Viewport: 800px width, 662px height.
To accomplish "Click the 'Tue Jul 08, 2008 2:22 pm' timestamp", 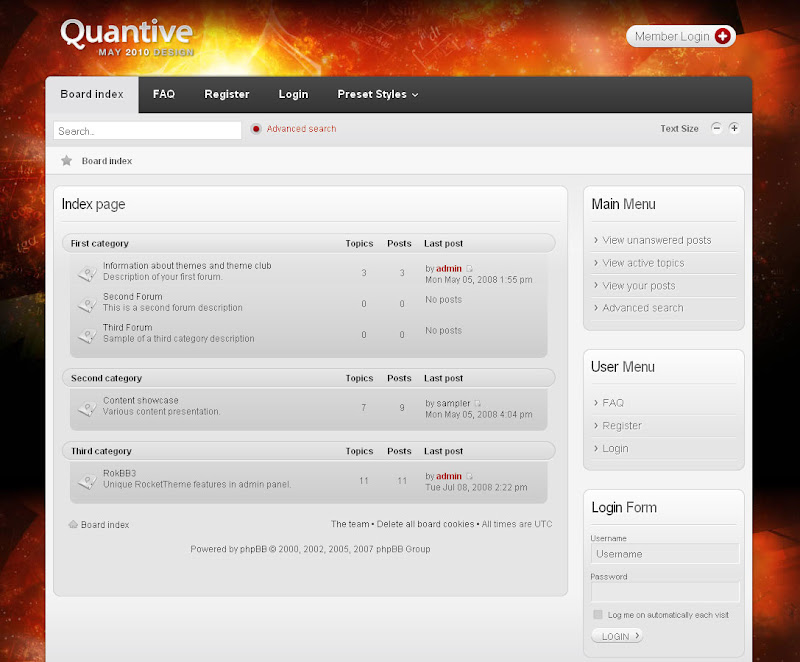I will tap(476, 488).
